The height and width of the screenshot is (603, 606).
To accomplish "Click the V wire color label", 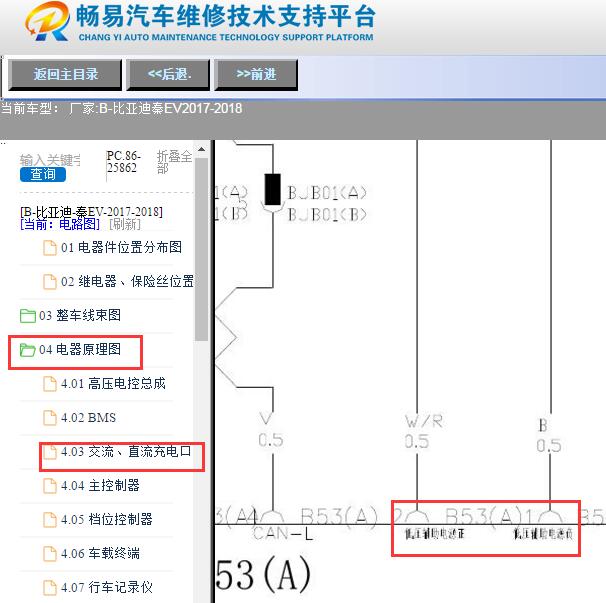I will tap(266, 419).
